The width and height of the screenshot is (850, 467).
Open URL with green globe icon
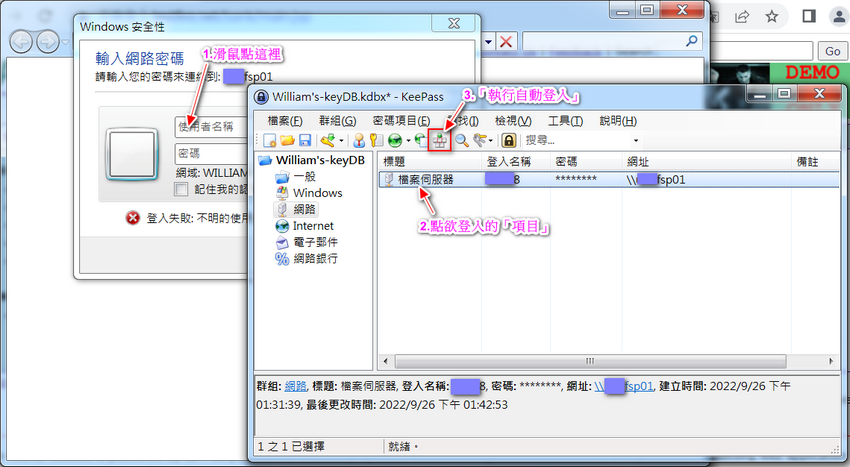click(395, 141)
